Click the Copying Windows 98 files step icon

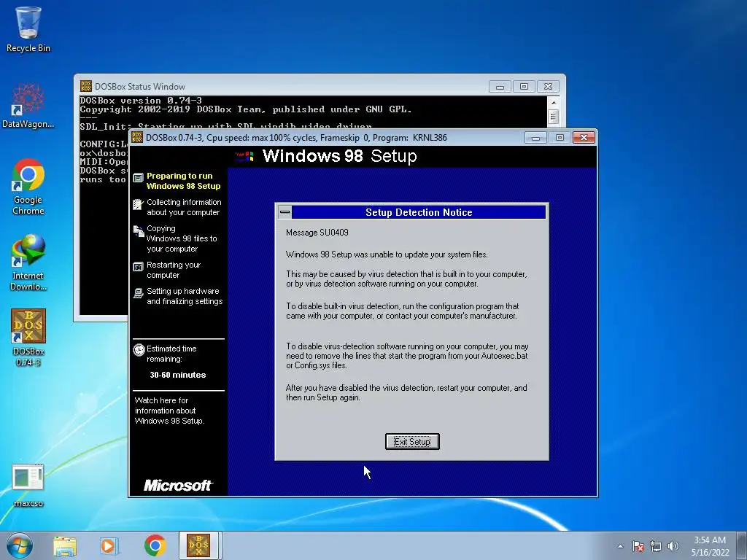pos(138,231)
